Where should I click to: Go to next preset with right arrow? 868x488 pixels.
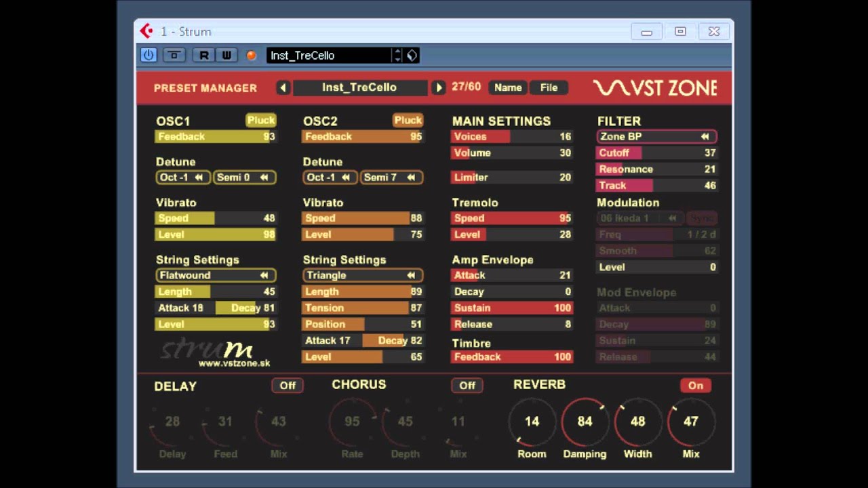(439, 87)
